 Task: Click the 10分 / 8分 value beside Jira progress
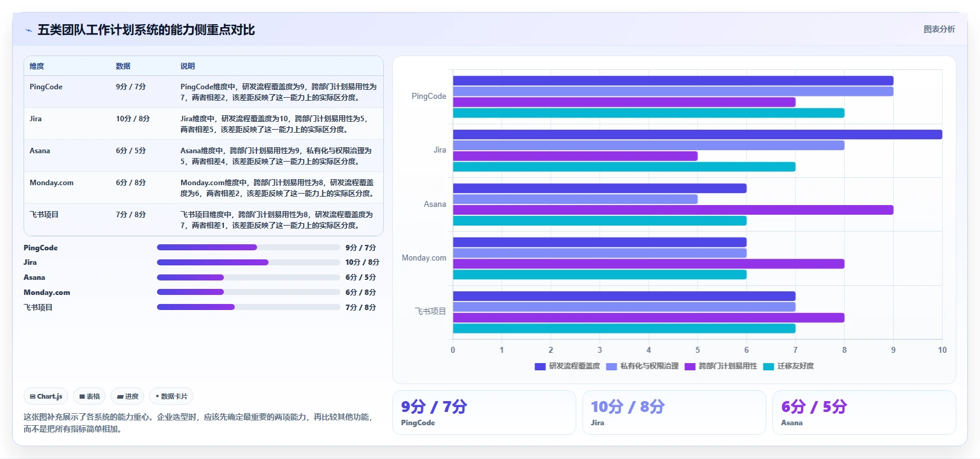click(362, 262)
